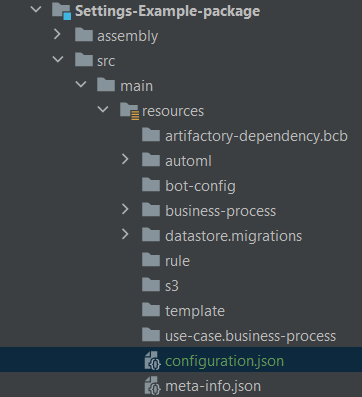The width and height of the screenshot is (362, 397).
Task: Click the business-process folder icon
Action: coord(151,210)
